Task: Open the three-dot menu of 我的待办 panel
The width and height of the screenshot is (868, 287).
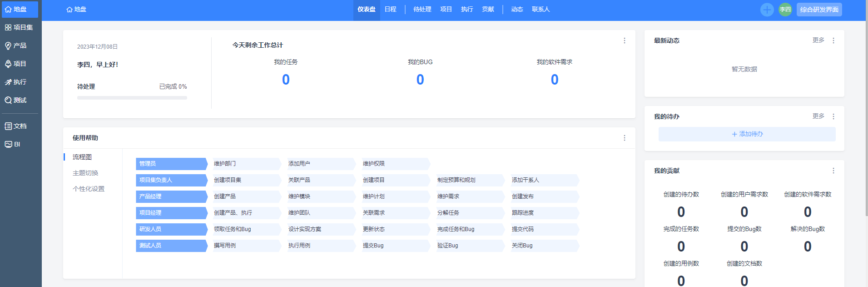Action: pyautogui.click(x=833, y=116)
